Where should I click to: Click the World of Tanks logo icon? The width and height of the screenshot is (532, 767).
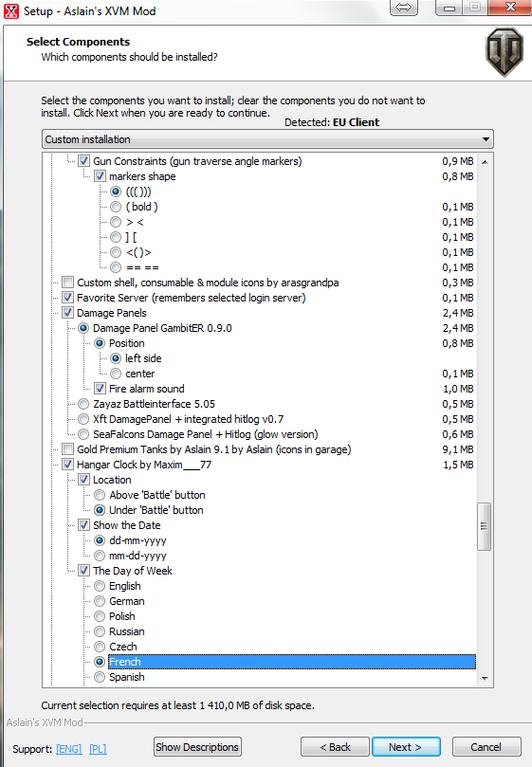pos(504,52)
